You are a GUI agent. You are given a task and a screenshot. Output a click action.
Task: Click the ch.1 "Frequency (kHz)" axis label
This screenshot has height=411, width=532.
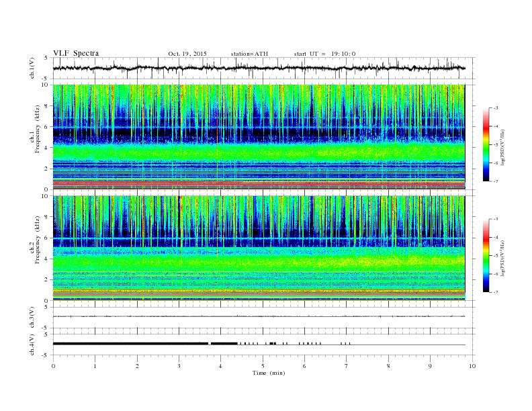(38, 129)
